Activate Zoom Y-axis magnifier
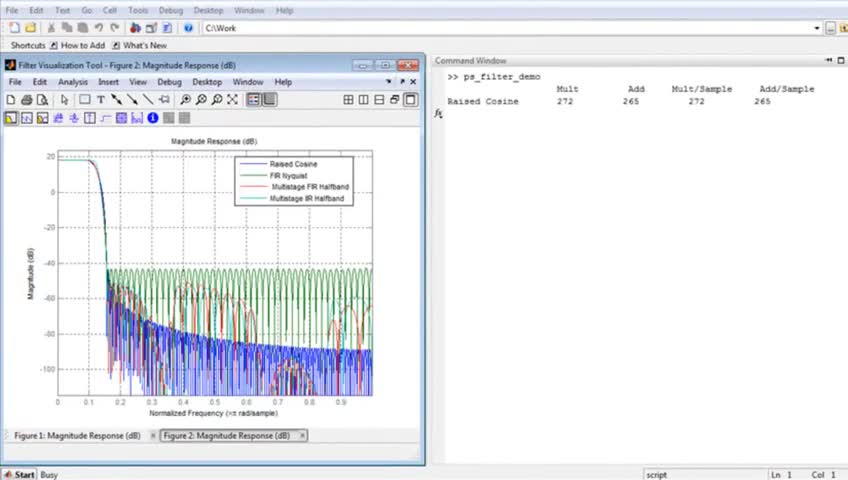This screenshot has width=848, height=480. tap(217, 99)
